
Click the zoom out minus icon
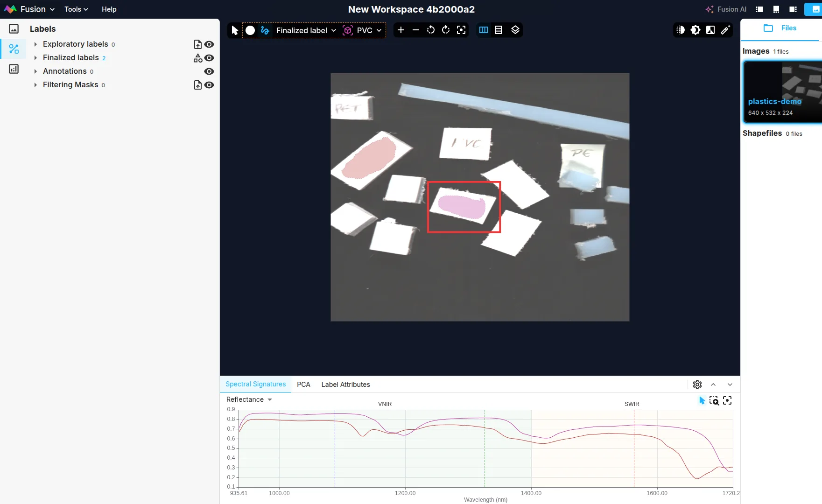416,30
